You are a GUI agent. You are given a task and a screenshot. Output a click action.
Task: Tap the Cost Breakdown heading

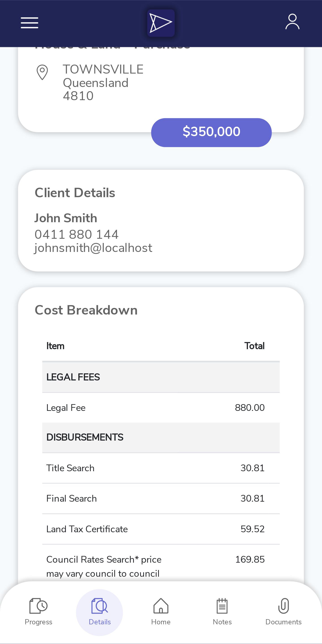[x=86, y=310]
